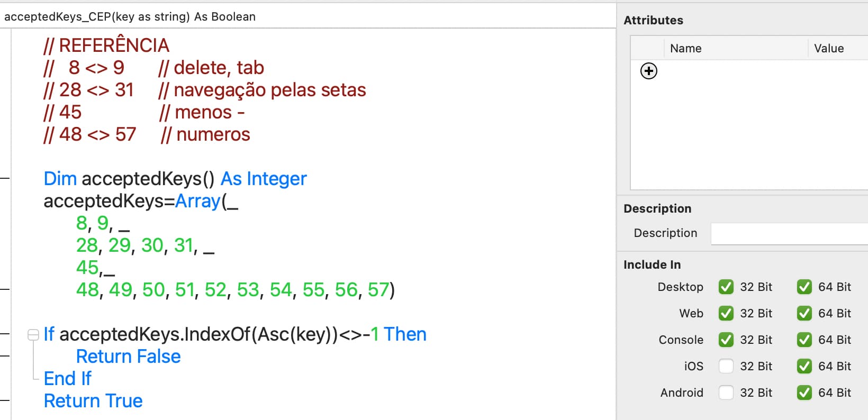
Task: Enable Android 32 Bit checkbox
Action: (x=726, y=392)
